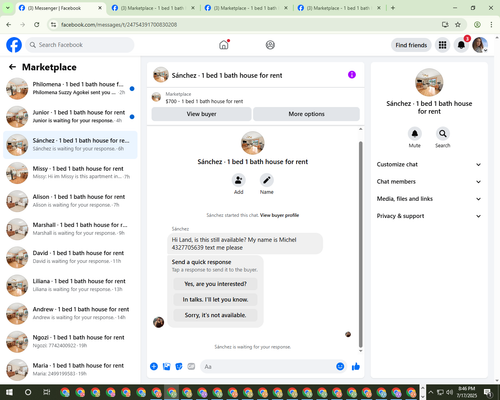The height and width of the screenshot is (400, 500).
Task: View site information icon in address bar
Action: [53, 24]
